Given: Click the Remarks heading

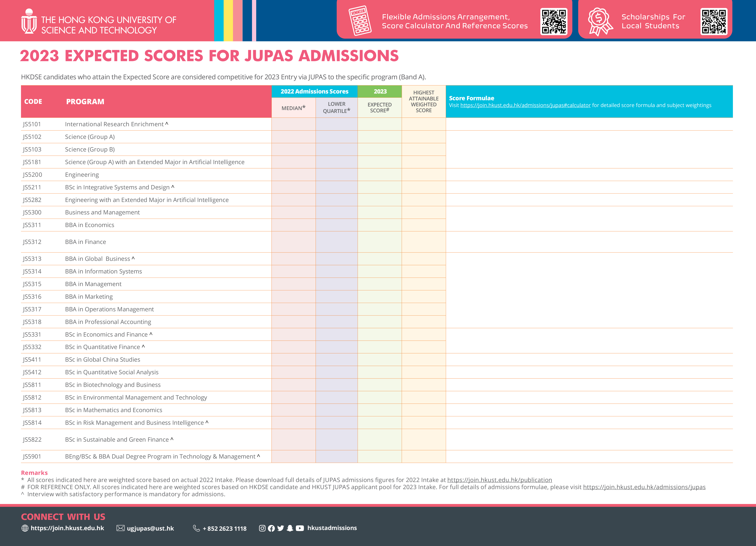Looking at the screenshot, I should pos(34,473).
